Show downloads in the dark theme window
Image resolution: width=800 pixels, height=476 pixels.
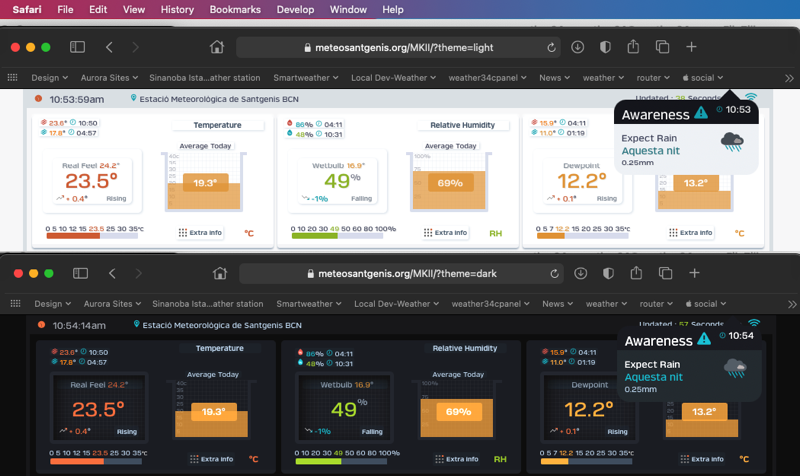click(581, 273)
